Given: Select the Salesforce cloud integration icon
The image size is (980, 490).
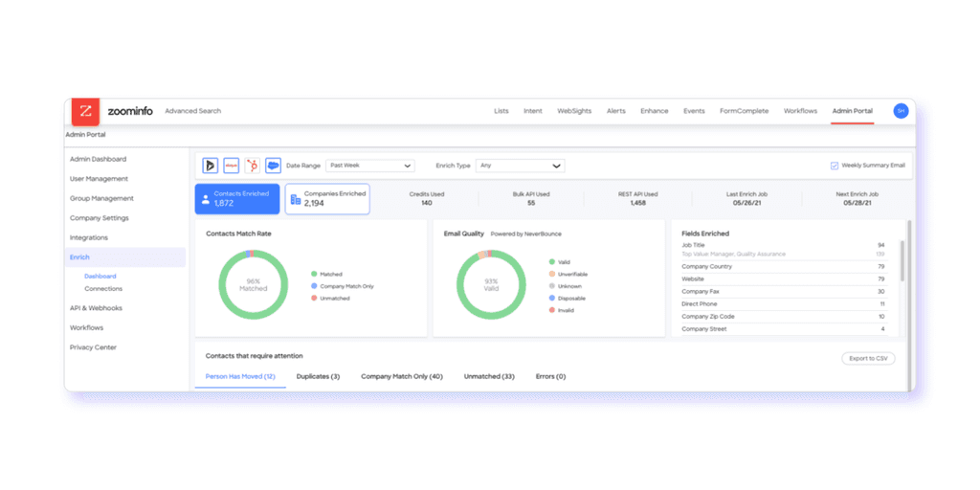Looking at the screenshot, I should tap(273, 166).
